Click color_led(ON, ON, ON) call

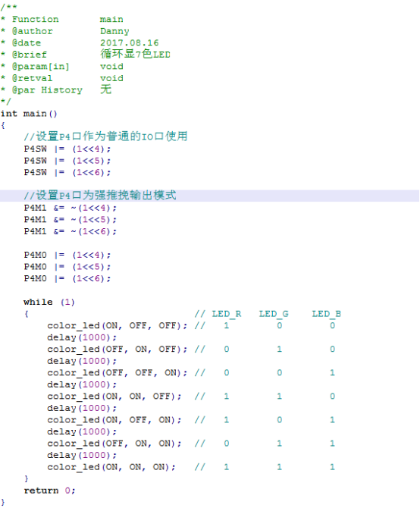(x=111, y=467)
